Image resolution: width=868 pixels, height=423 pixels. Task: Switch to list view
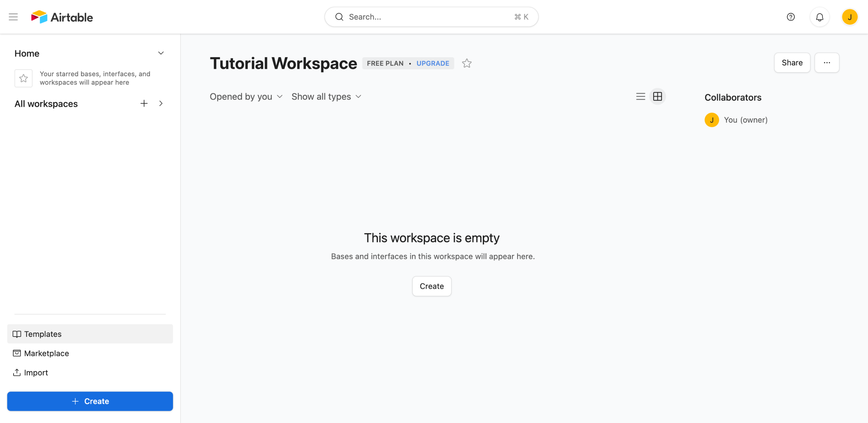pos(640,97)
